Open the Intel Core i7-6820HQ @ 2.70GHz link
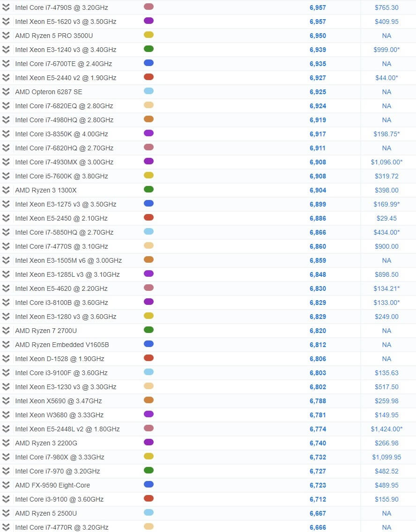Image resolution: width=416 pixels, height=532 pixels. pos(64,148)
